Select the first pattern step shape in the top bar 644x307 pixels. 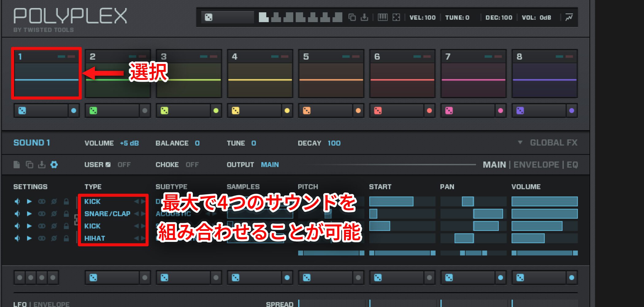coord(263,17)
